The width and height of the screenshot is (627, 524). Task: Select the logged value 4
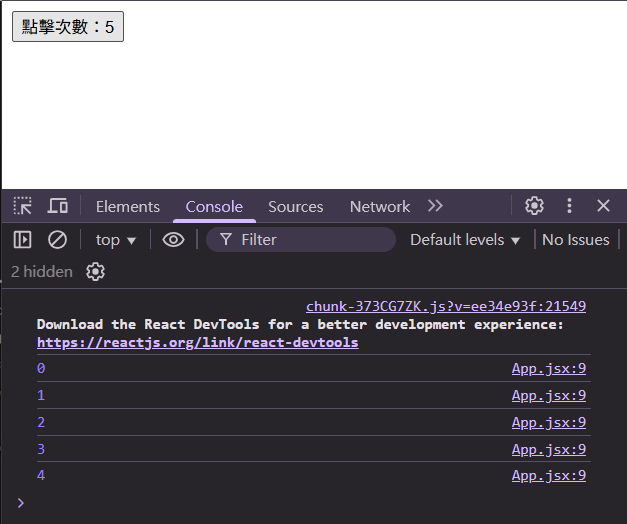coord(41,475)
